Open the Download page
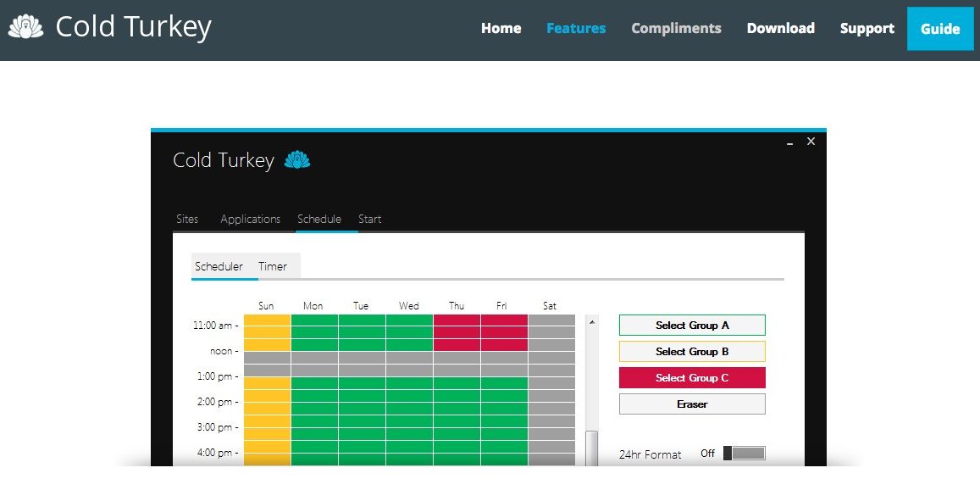 tap(781, 29)
